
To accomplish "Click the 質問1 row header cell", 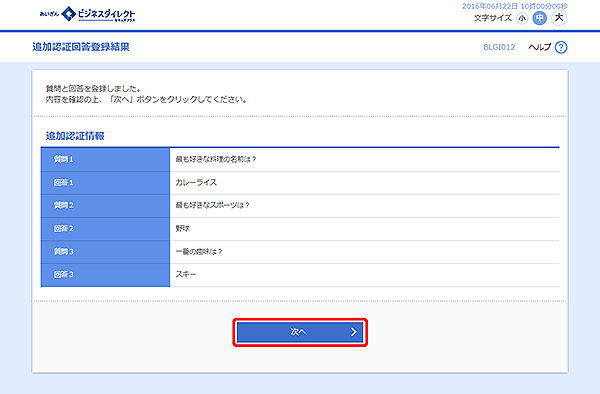I will (x=105, y=160).
